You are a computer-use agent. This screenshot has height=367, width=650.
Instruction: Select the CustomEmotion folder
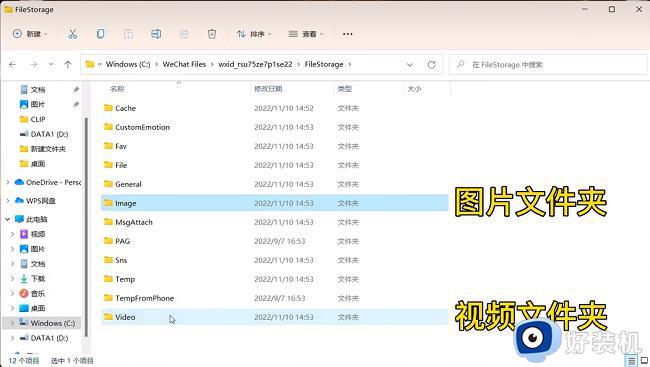click(x=274, y=127)
